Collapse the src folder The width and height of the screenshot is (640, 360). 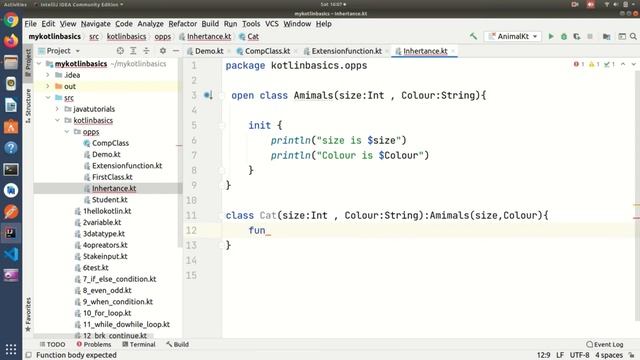pyautogui.click(x=48, y=98)
